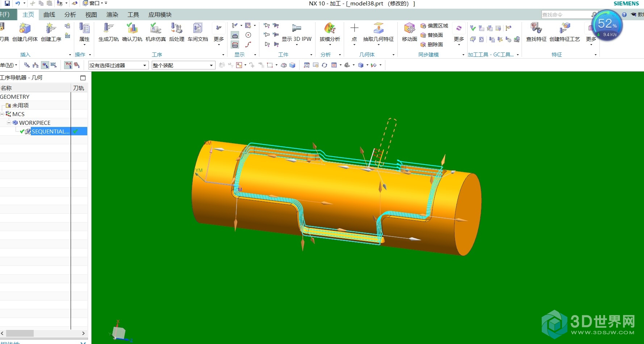Click Create Feature Process (创建特征工艺)
644x344 pixels.
565,32
